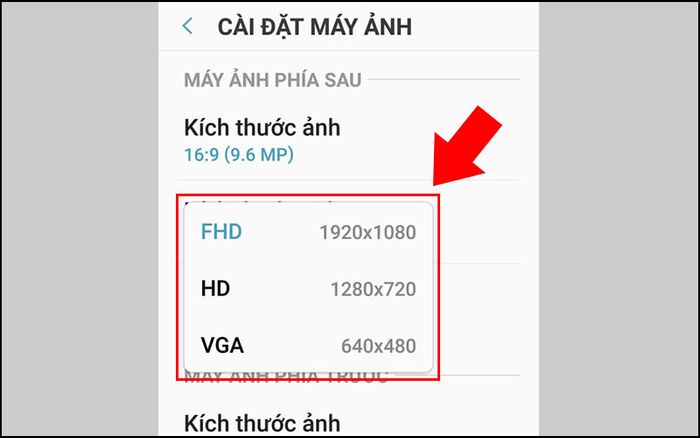The height and width of the screenshot is (438, 700).
Task: Click the 16:9 (9.6 MP) value
Action: [239, 155]
